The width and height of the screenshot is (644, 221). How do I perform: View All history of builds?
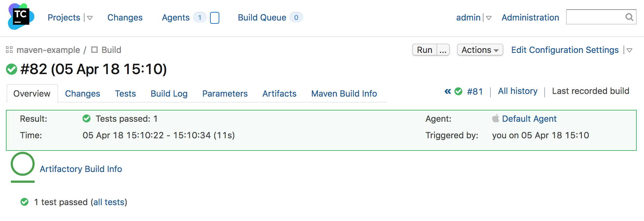517,91
